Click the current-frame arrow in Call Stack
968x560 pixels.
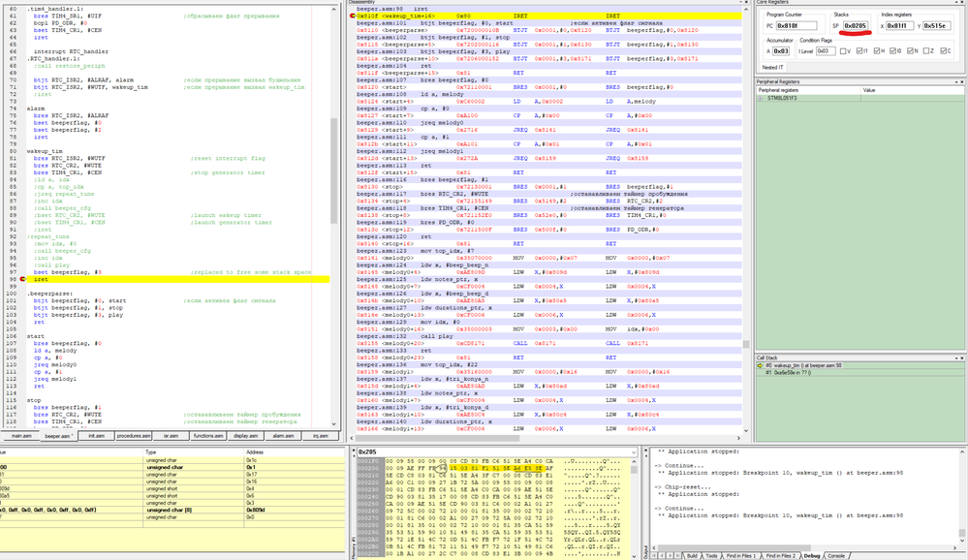(x=762, y=365)
